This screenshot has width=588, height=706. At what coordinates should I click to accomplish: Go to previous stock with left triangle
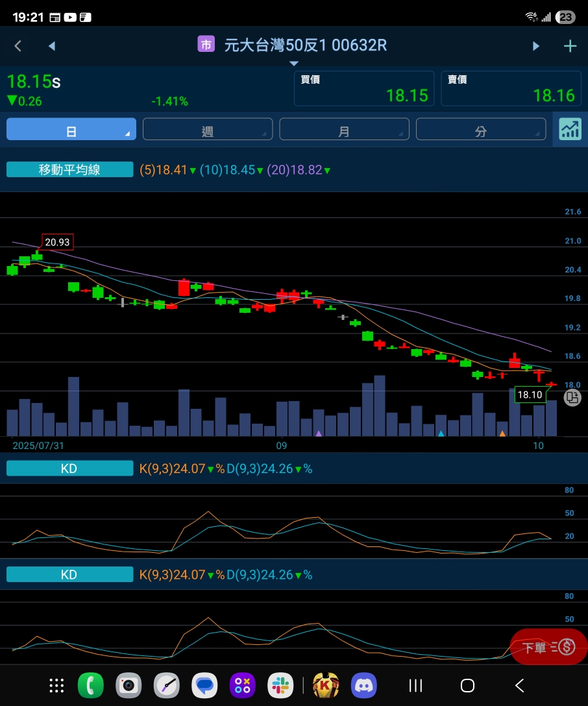(52, 45)
